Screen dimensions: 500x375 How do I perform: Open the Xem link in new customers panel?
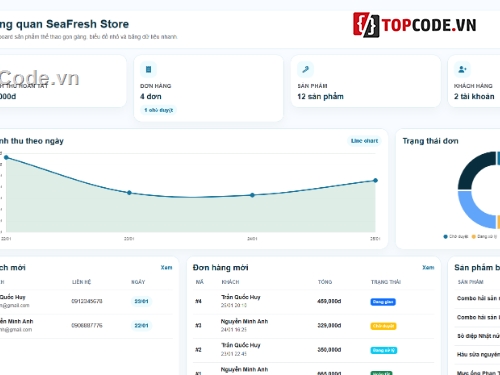pyautogui.click(x=166, y=267)
